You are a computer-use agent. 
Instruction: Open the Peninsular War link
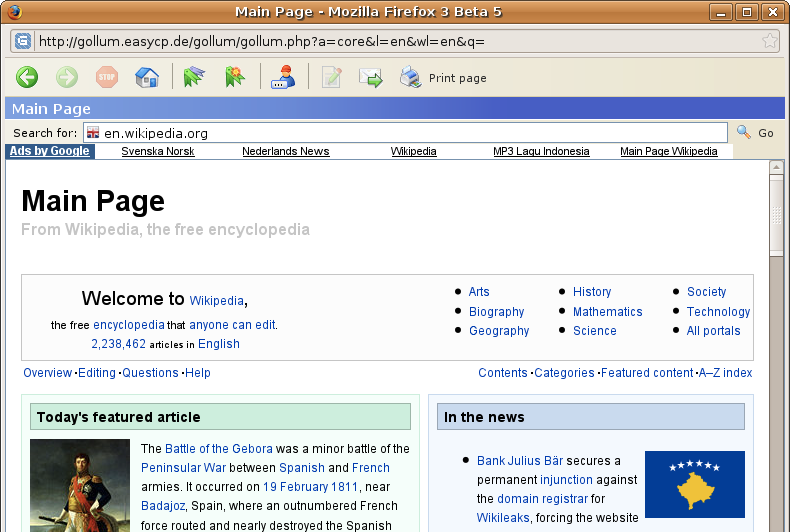click(x=183, y=468)
